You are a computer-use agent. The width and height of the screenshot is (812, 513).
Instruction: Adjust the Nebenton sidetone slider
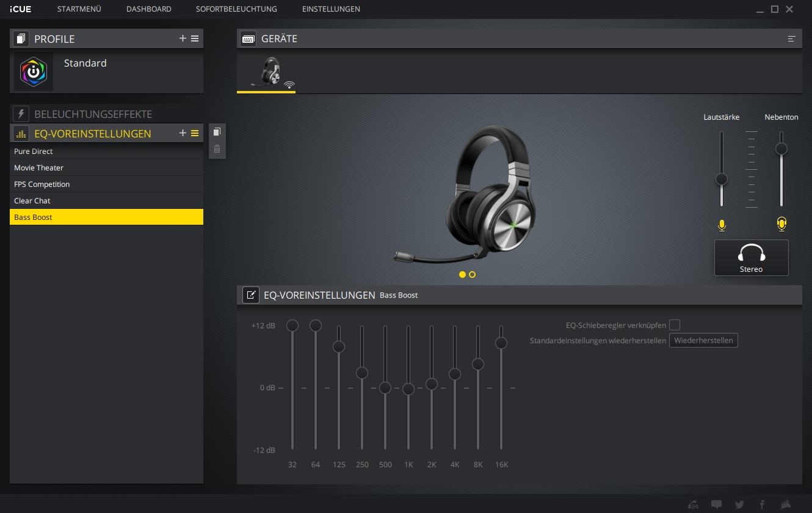coord(781,148)
